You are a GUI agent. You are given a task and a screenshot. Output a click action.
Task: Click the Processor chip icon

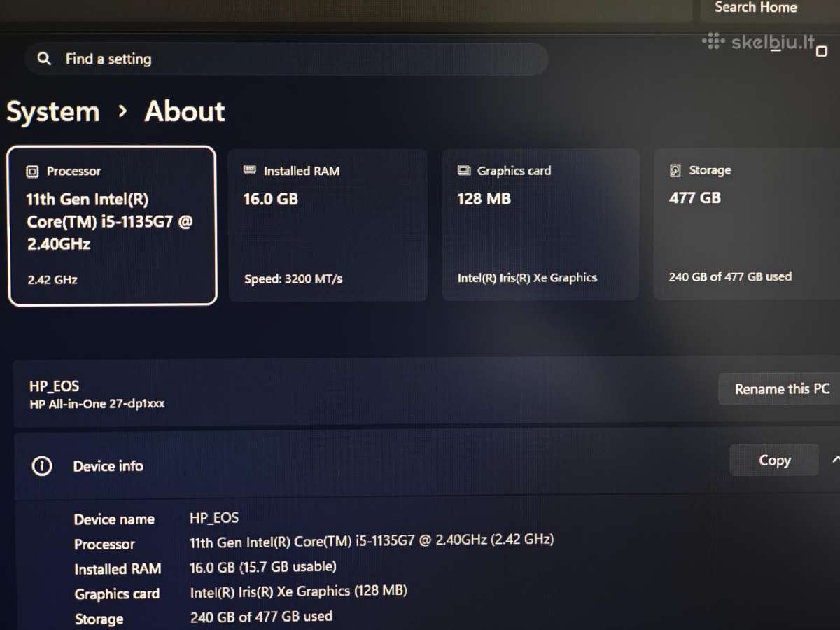click(32, 171)
